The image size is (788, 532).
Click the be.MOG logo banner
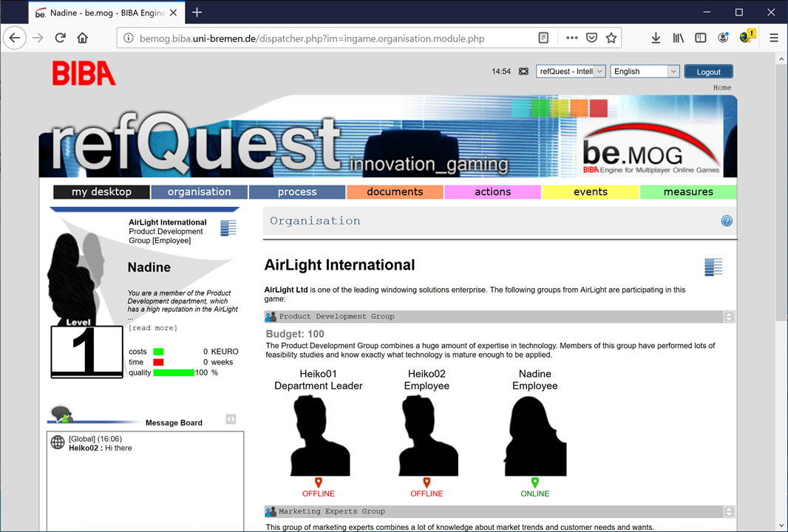point(652,149)
